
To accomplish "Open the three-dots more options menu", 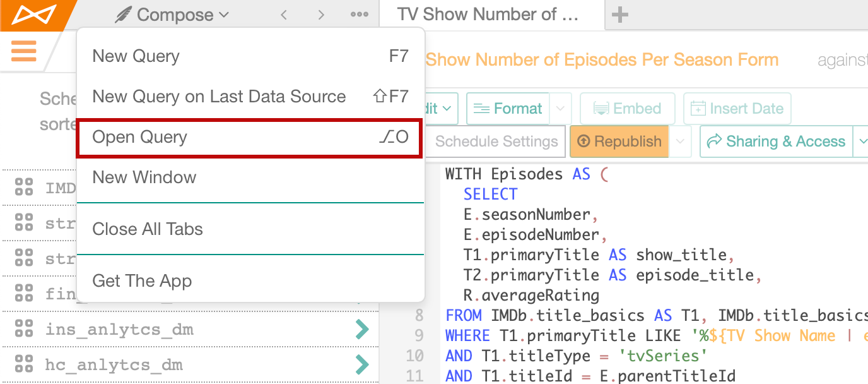I will click(x=360, y=15).
